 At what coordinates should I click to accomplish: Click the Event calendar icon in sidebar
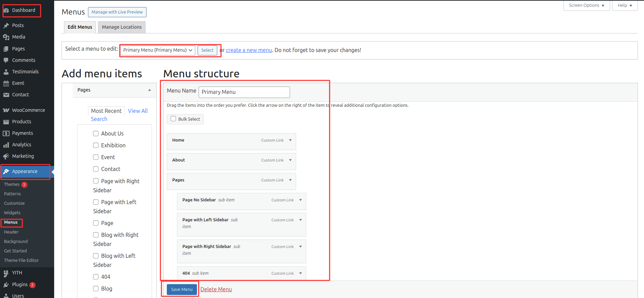tap(6, 83)
